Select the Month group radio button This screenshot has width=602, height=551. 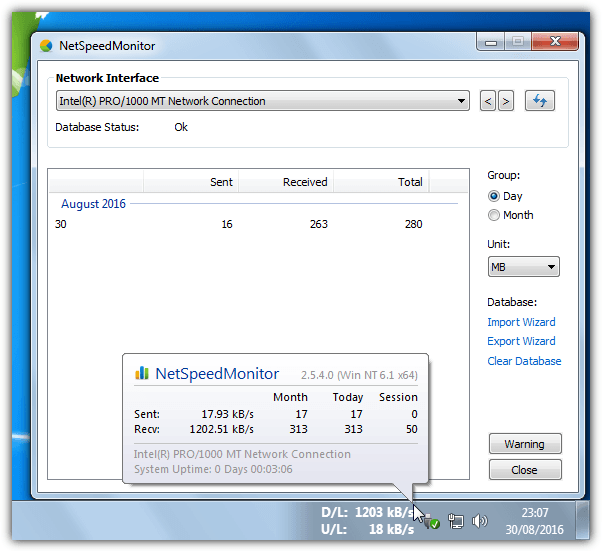[494, 215]
